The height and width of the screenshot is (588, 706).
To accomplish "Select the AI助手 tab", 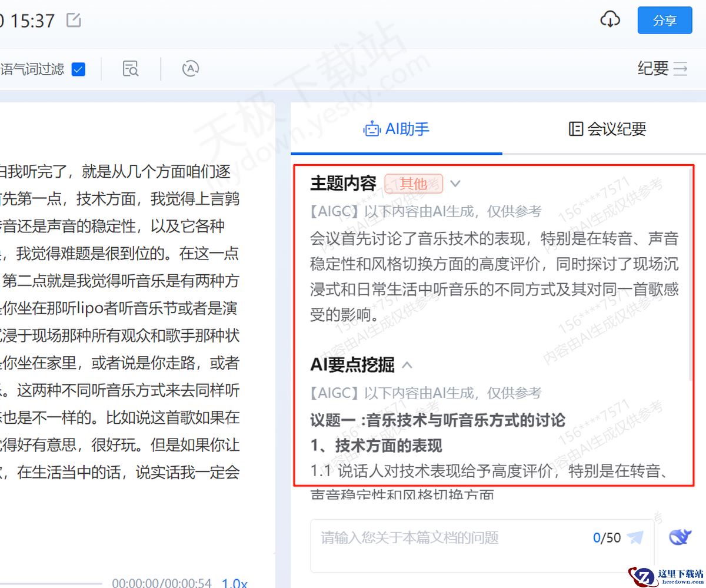I will [397, 129].
